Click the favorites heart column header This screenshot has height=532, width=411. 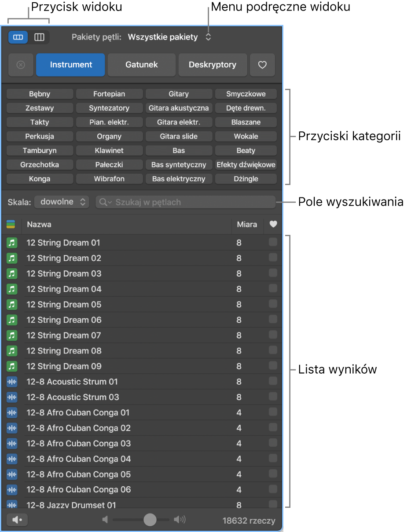[273, 224]
